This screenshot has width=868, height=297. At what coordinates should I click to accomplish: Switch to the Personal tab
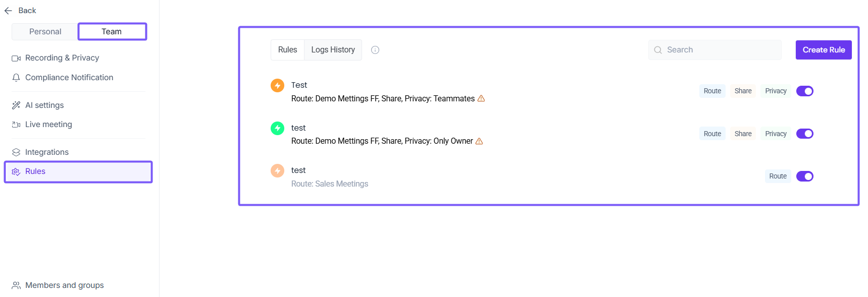pyautogui.click(x=45, y=32)
